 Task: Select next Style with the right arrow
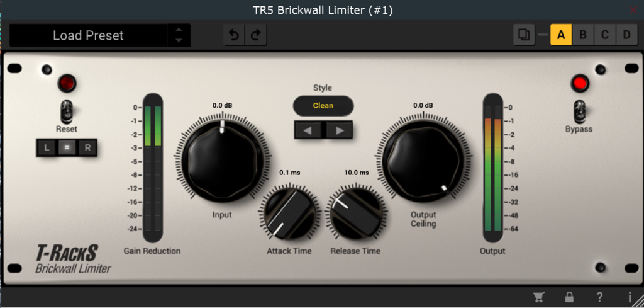(339, 130)
